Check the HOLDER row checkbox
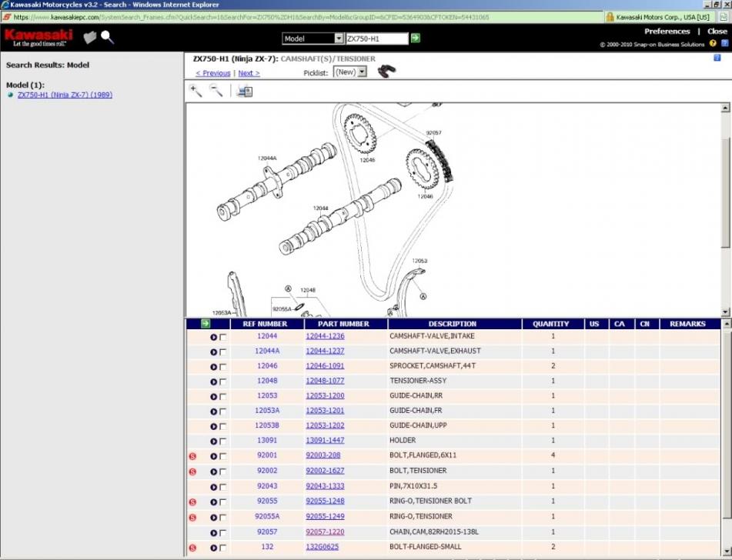The width and height of the screenshot is (732, 560). click(x=222, y=441)
